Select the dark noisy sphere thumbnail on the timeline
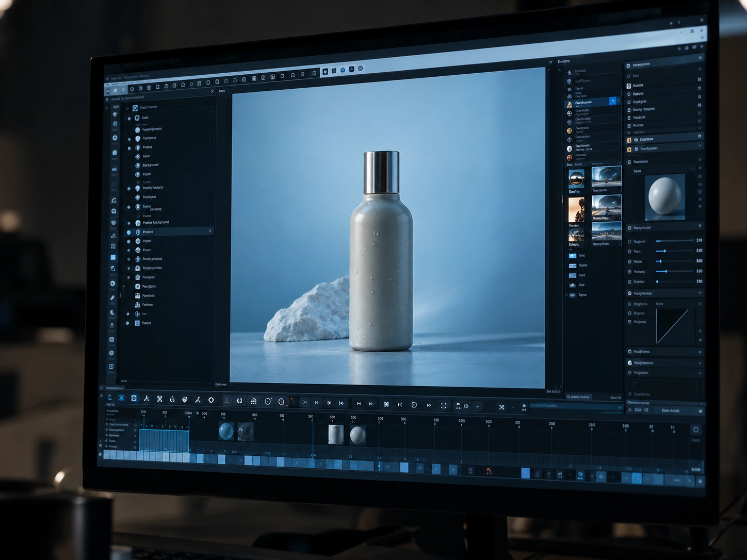This screenshot has width=747, height=560. pyautogui.click(x=245, y=432)
